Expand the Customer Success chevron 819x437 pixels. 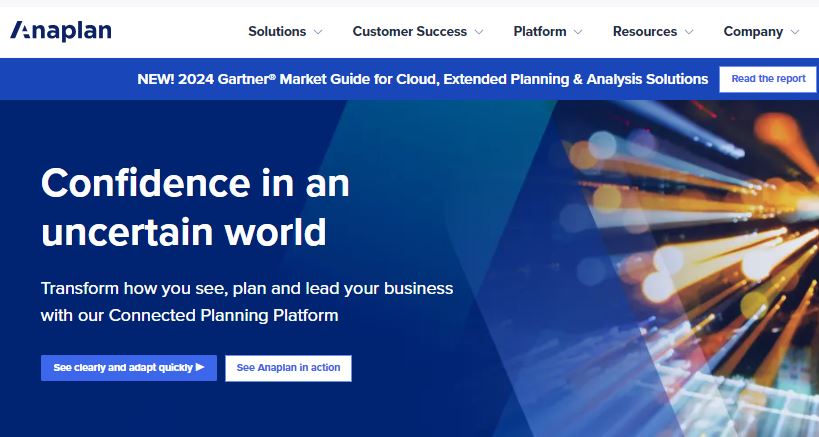point(478,32)
